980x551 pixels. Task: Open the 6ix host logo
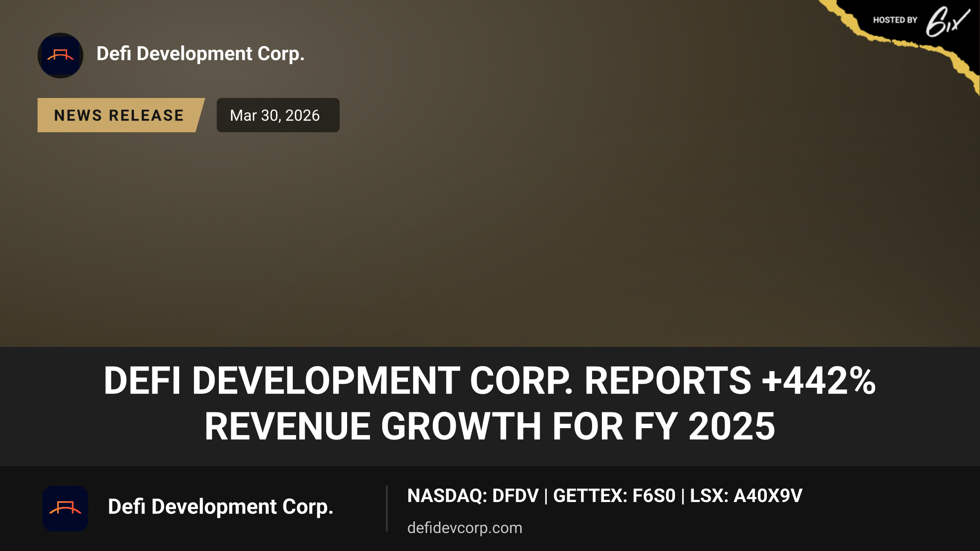point(947,22)
